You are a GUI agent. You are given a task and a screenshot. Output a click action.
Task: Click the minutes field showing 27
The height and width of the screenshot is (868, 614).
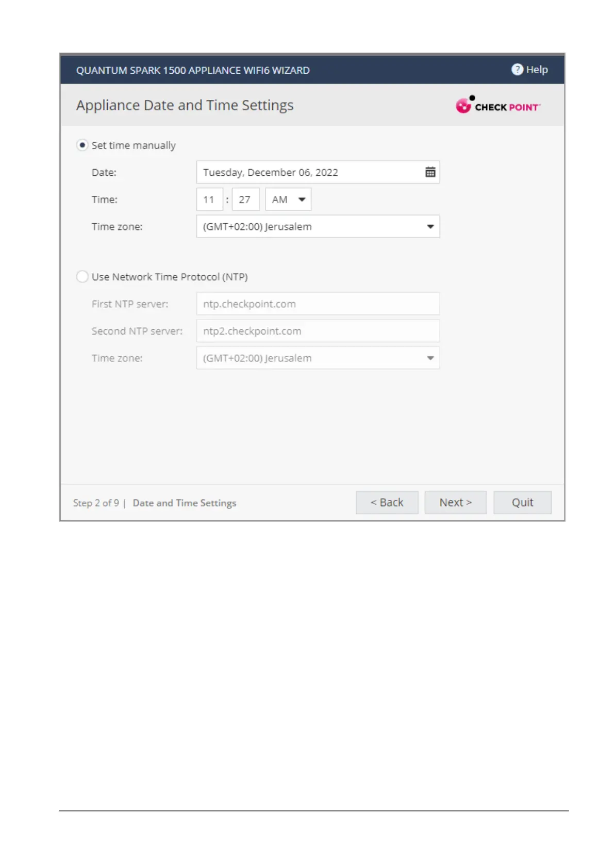point(245,199)
